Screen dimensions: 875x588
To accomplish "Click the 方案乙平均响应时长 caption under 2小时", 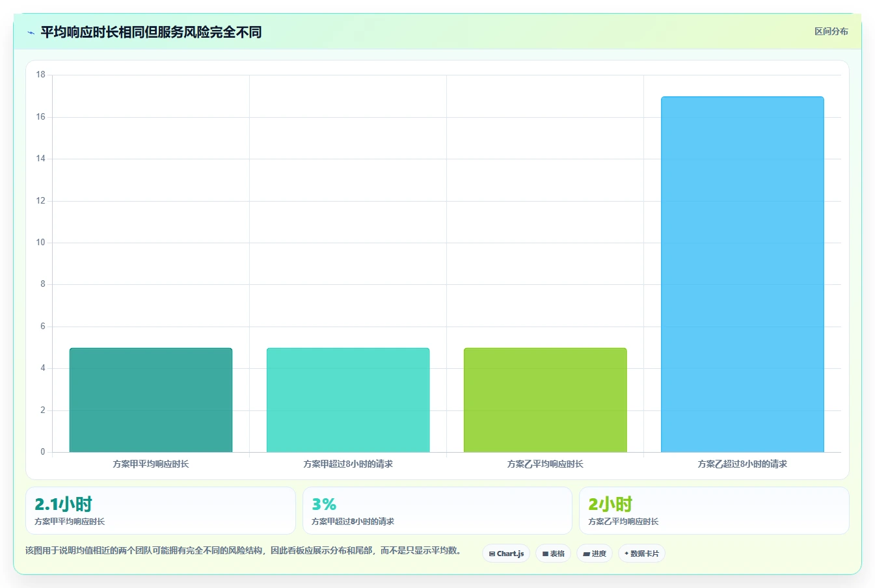I will [623, 522].
